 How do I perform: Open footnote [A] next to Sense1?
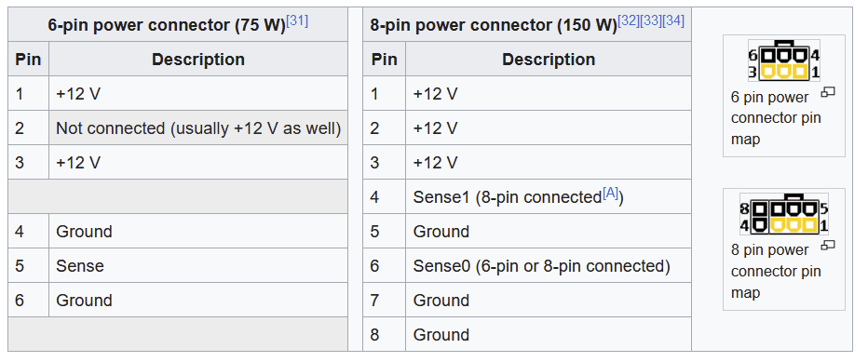click(x=610, y=194)
